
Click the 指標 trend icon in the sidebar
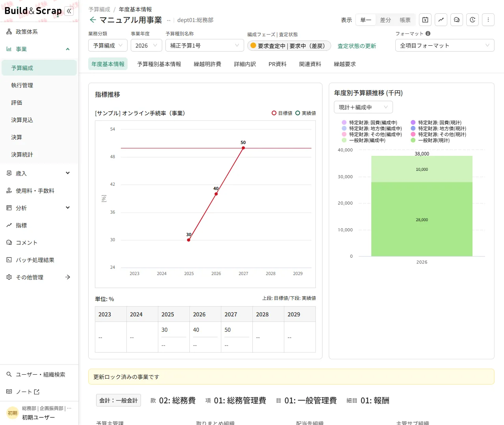(9, 225)
